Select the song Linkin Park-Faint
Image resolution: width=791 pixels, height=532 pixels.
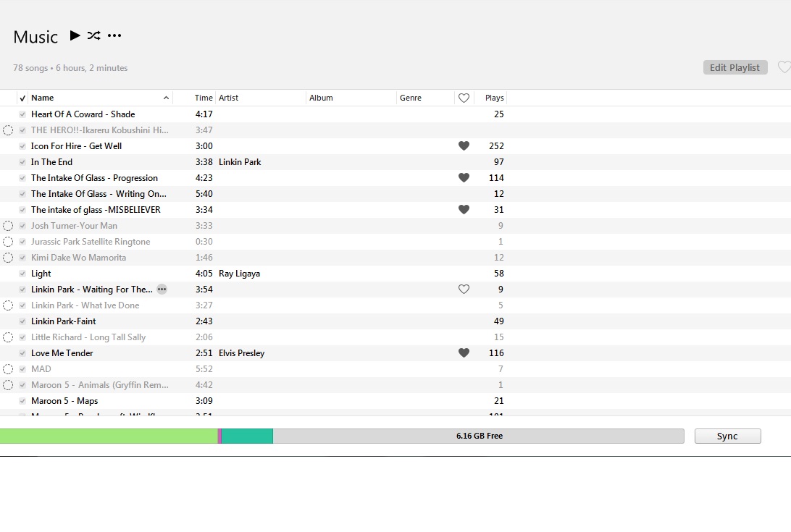click(63, 321)
